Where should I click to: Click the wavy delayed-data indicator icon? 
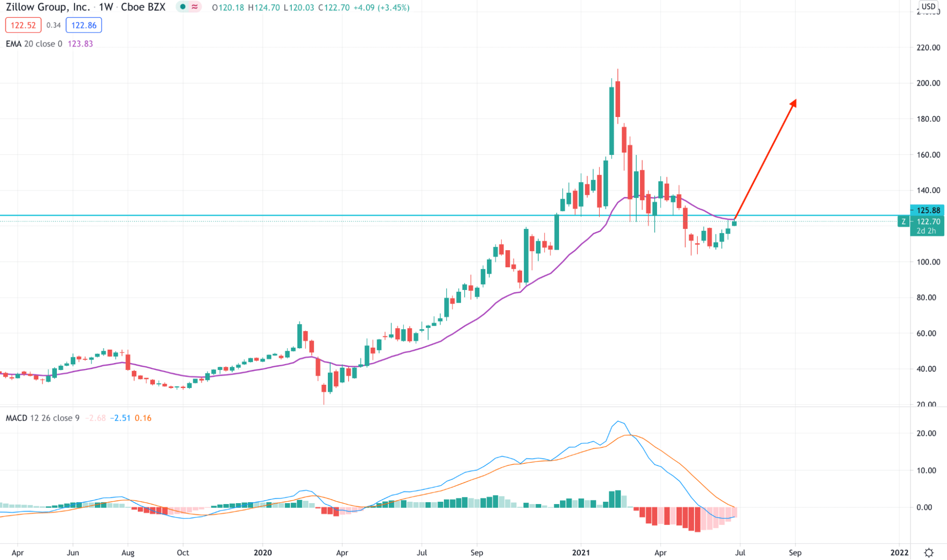pyautogui.click(x=195, y=7)
